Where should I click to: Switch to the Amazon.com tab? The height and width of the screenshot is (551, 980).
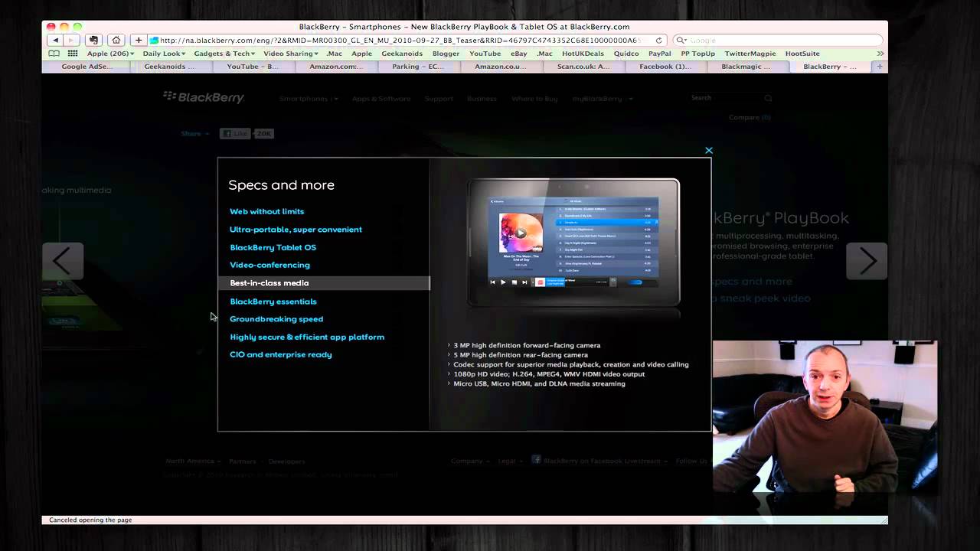pos(336,67)
